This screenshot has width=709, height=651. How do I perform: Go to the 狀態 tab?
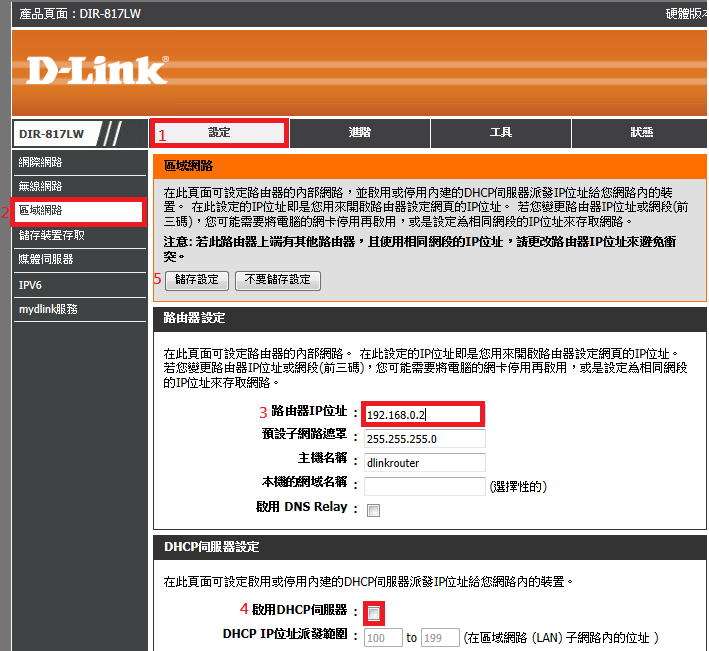[641, 133]
